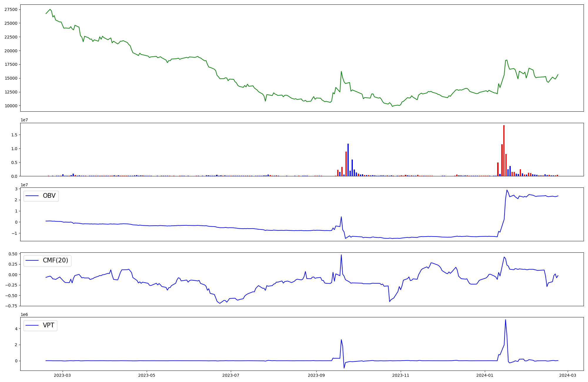This screenshot has width=588, height=382.
Task: Click the OBV legend label
Action: pyautogui.click(x=49, y=196)
